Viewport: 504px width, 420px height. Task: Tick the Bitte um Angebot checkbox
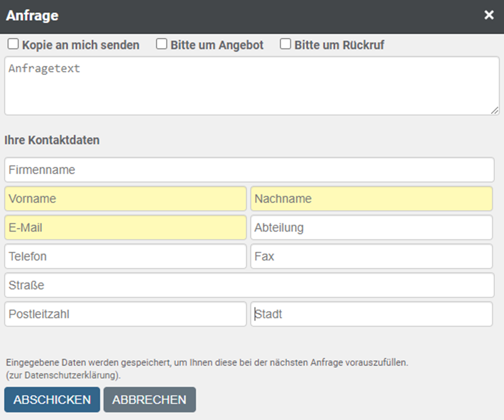tap(162, 44)
